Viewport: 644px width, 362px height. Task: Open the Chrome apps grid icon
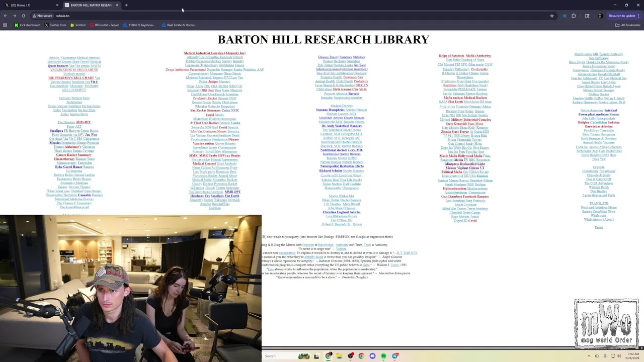(x=6, y=25)
